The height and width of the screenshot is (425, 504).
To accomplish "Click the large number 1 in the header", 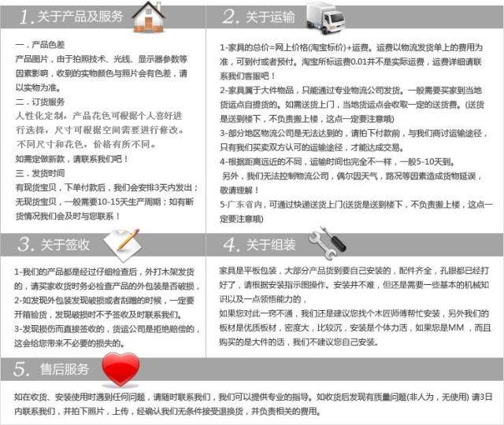I will (x=27, y=18).
